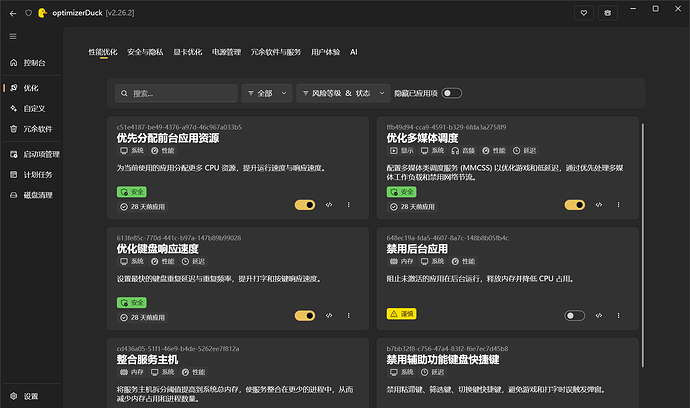The width and height of the screenshot is (690, 408).
Task: Click 28 天前应用 on 优先分配前台应用资源 card
Action: (x=142, y=207)
